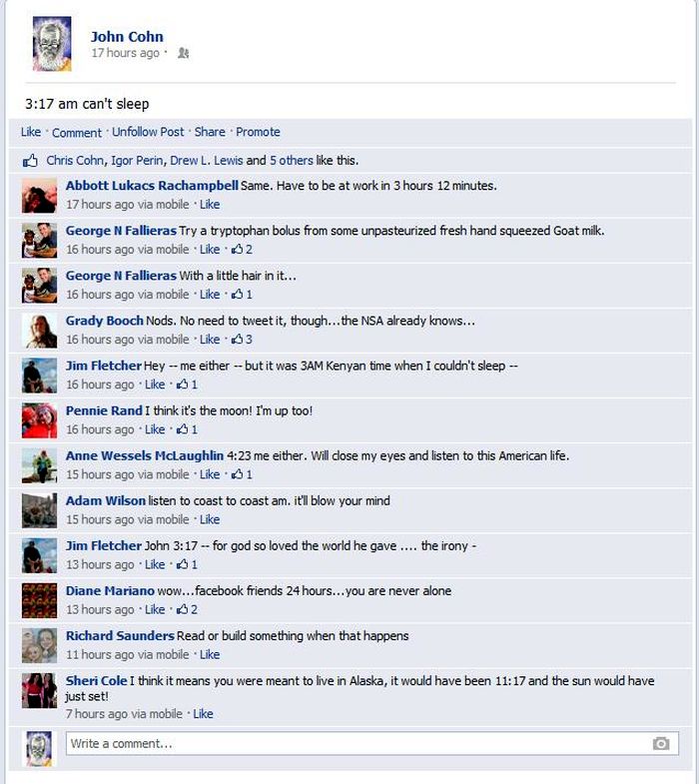Unfollow Post link under the status
Viewport: 699px width, 784px height.
pyautogui.click(x=148, y=132)
